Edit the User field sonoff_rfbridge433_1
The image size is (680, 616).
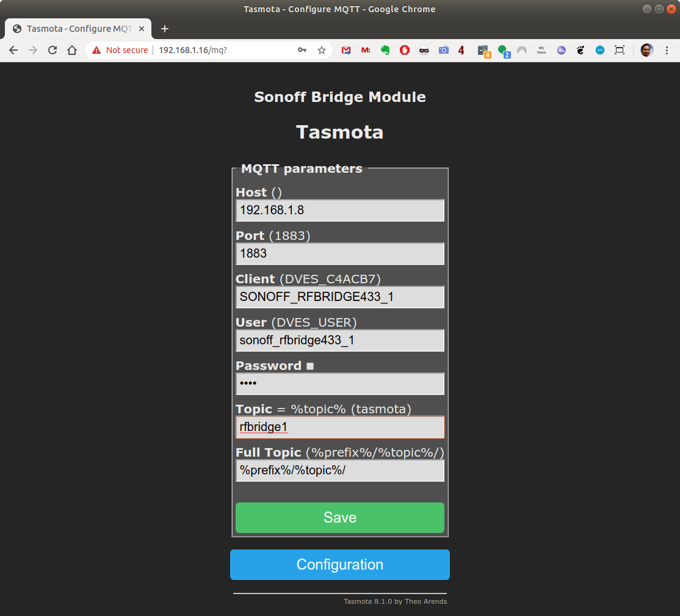pos(340,341)
